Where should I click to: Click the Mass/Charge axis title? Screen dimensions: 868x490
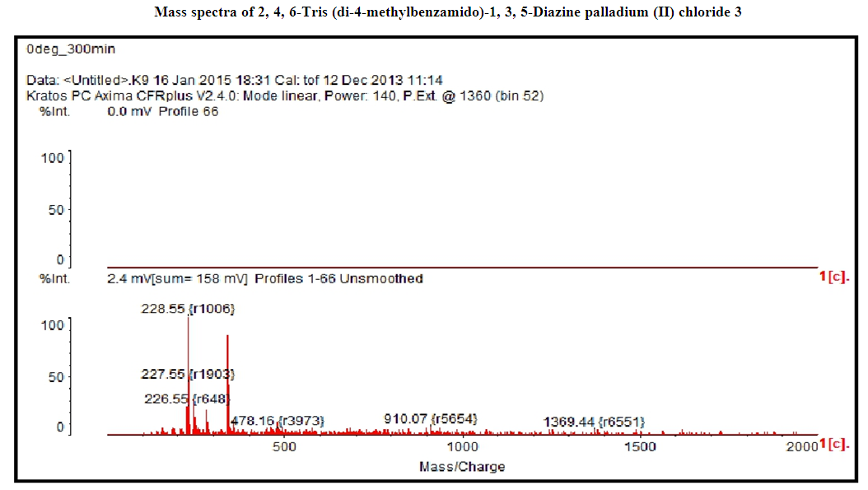pyautogui.click(x=462, y=466)
